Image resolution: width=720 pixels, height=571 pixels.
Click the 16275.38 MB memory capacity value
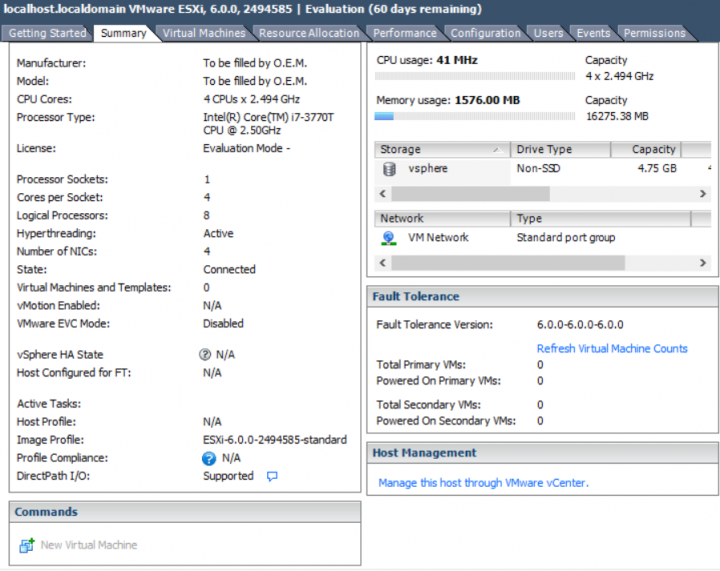(617, 116)
